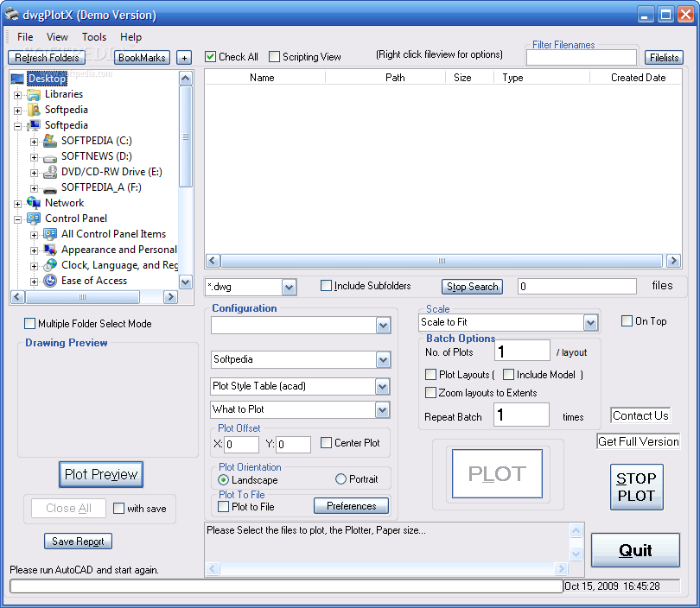
Task: Toggle the On Top checkbox
Action: pos(627,320)
